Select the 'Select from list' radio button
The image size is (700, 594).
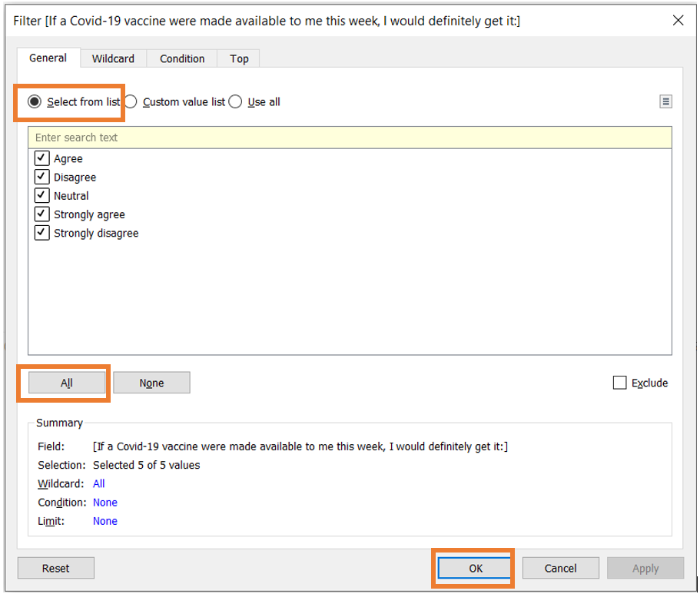pyautogui.click(x=35, y=101)
